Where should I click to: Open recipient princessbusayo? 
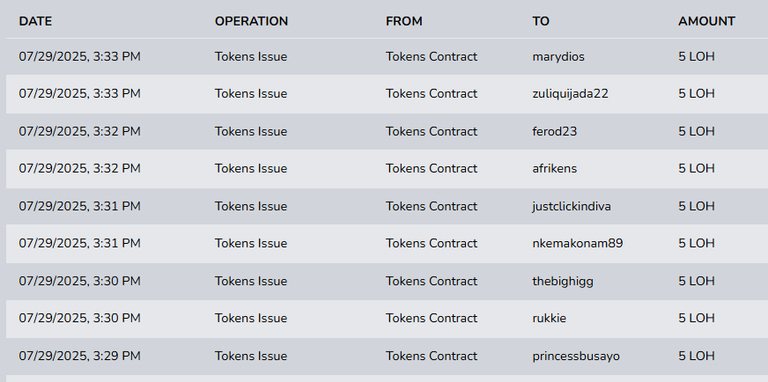[576, 356]
